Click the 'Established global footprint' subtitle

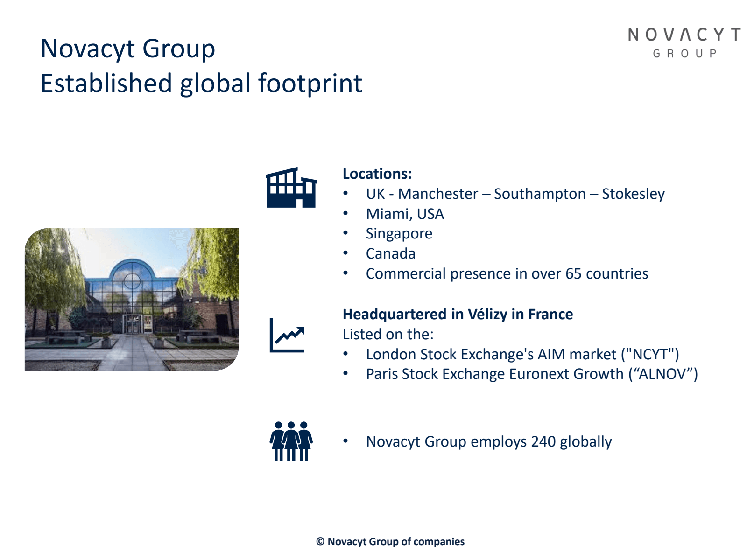click(x=201, y=83)
